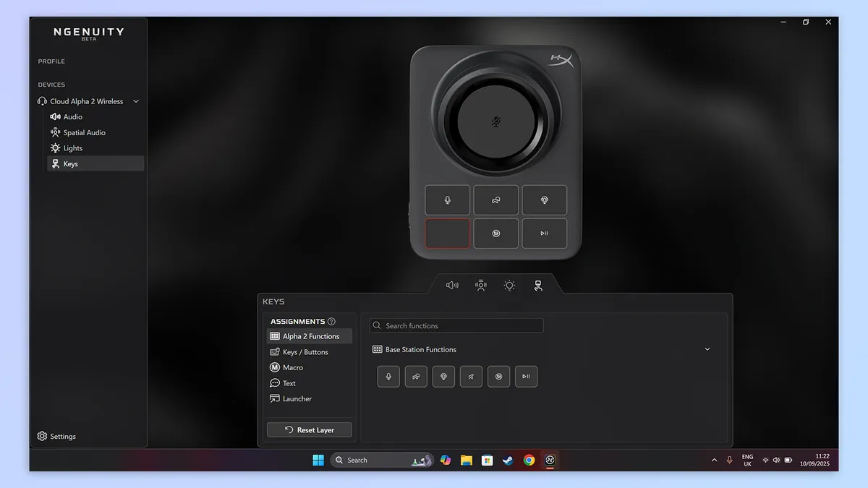
Task: Select the red-outlined empty key on the device
Action: pyautogui.click(x=447, y=234)
